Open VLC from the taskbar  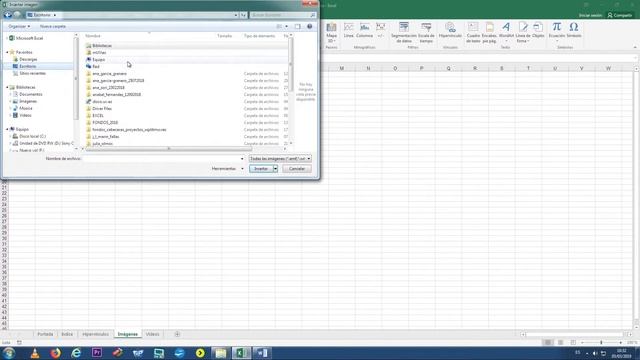pos(35,353)
